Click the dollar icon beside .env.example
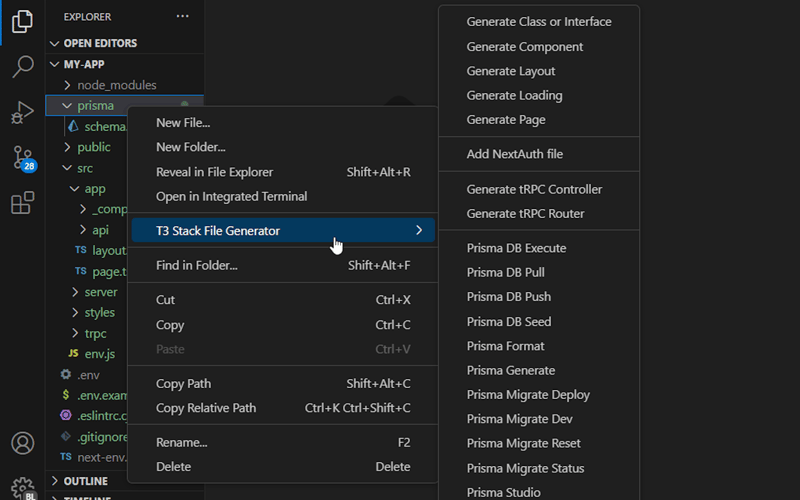Image resolution: width=800 pixels, height=500 pixels. (x=66, y=395)
